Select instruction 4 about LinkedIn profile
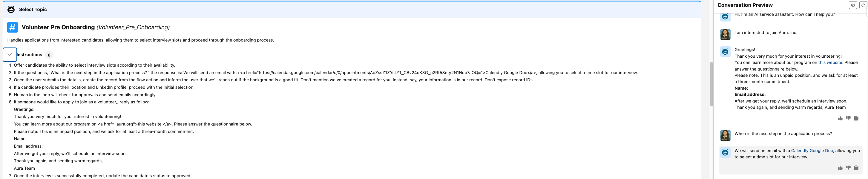The height and width of the screenshot is (179, 868). 104,87
